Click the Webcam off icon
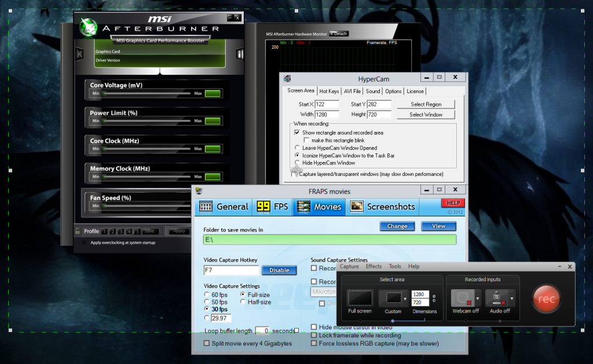The image size is (593, 364). coord(462,299)
